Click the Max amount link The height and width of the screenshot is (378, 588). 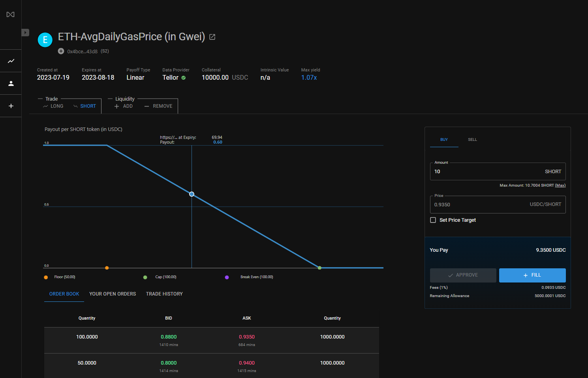click(560, 185)
